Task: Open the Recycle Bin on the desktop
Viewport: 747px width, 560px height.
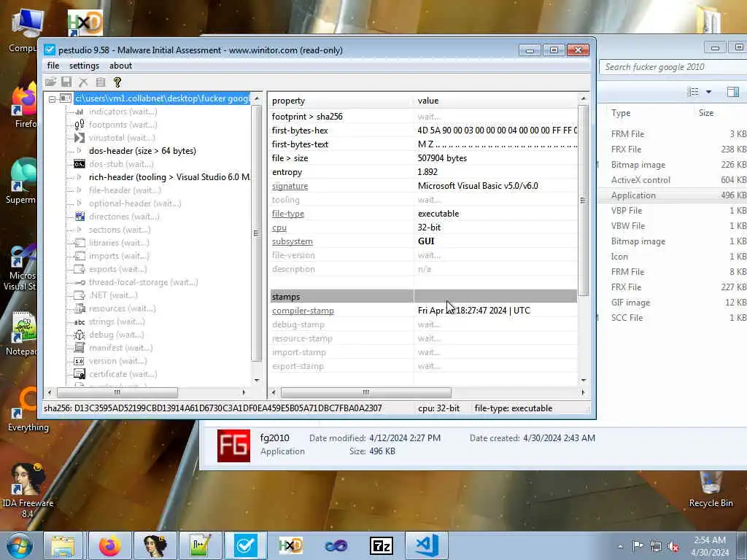Action: pyautogui.click(x=711, y=489)
